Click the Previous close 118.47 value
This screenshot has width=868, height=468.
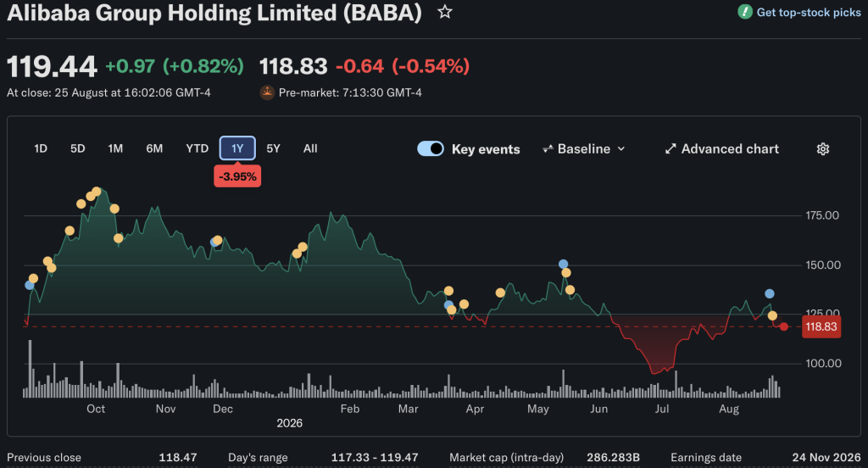point(178,458)
